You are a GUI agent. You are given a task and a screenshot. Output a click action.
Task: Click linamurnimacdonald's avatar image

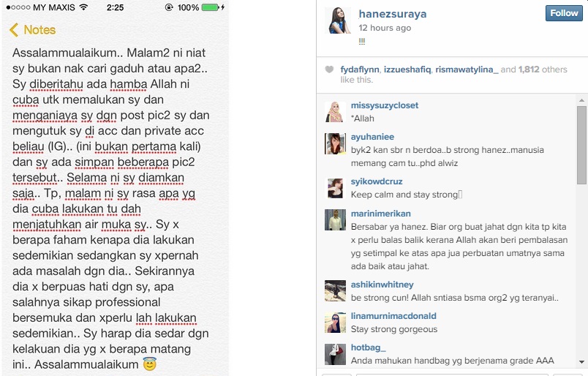(335, 323)
